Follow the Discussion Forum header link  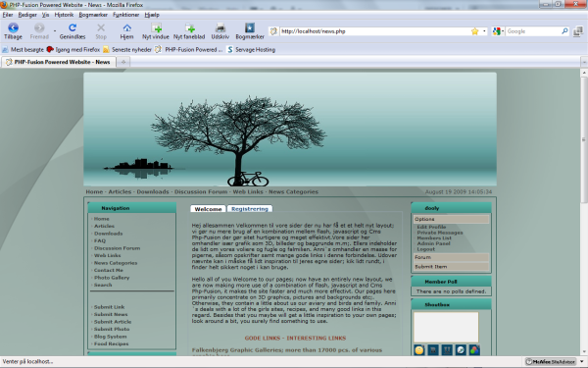pos(201,192)
